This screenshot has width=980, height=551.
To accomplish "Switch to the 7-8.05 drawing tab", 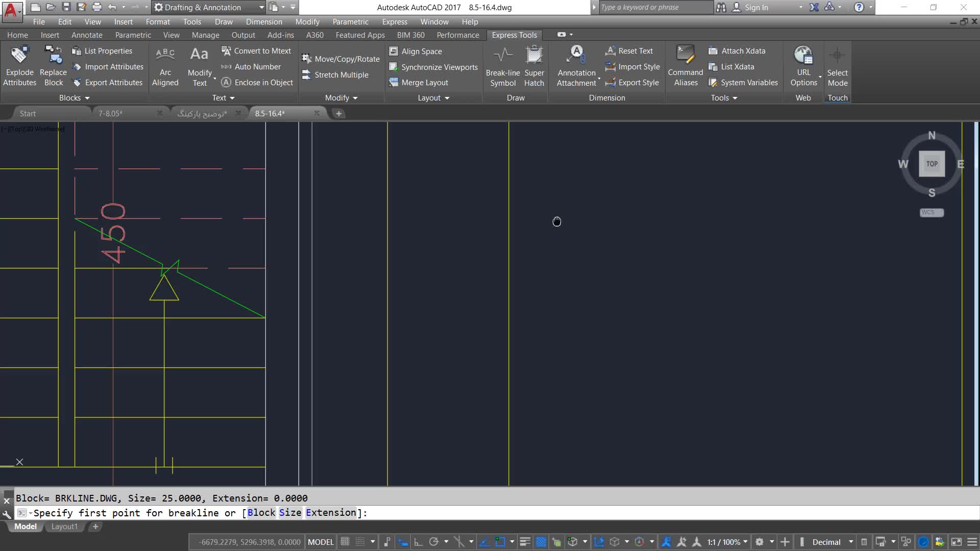I will pyautogui.click(x=110, y=113).
